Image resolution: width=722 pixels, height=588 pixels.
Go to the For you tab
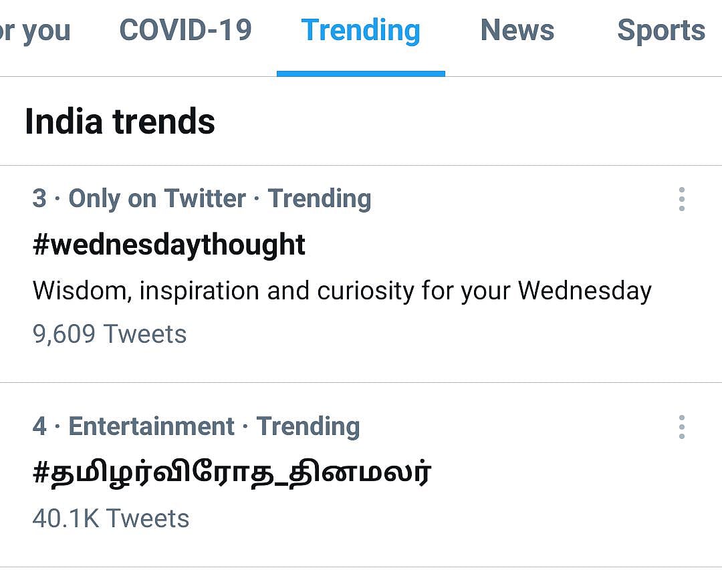point(35,30)
